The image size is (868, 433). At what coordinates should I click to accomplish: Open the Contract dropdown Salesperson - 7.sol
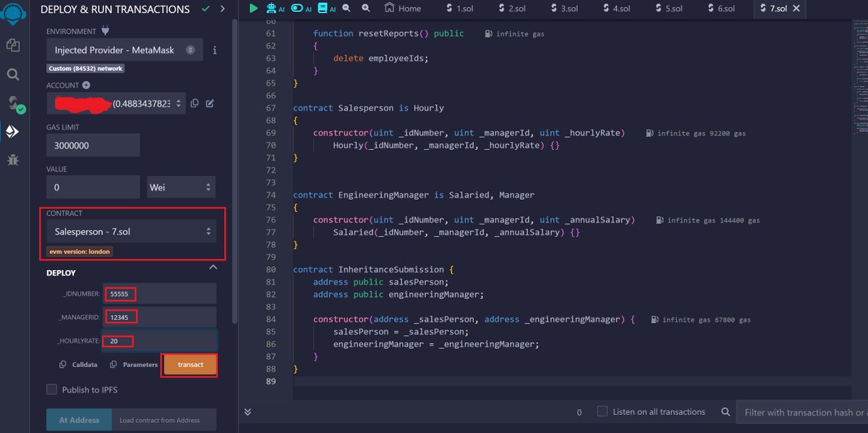[x=132, y=232]
